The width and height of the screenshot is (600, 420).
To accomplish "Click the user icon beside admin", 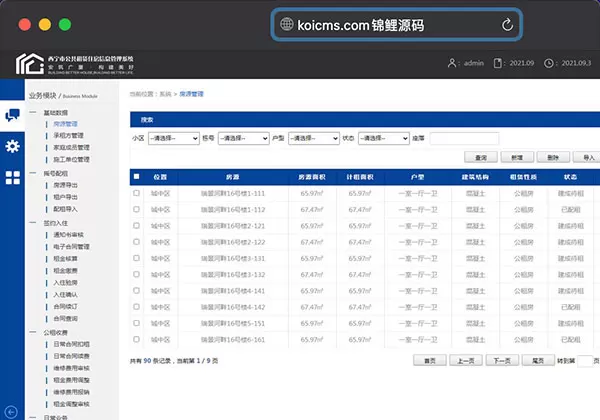I will point(452,63).
